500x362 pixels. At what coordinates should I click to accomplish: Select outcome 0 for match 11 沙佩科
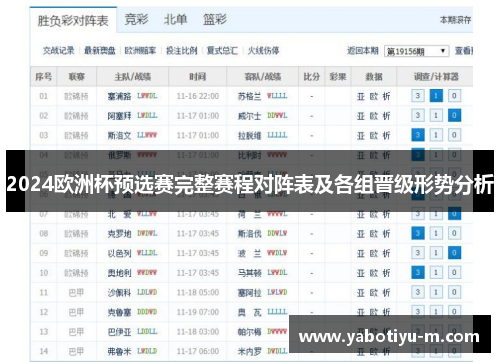point(454,292)
